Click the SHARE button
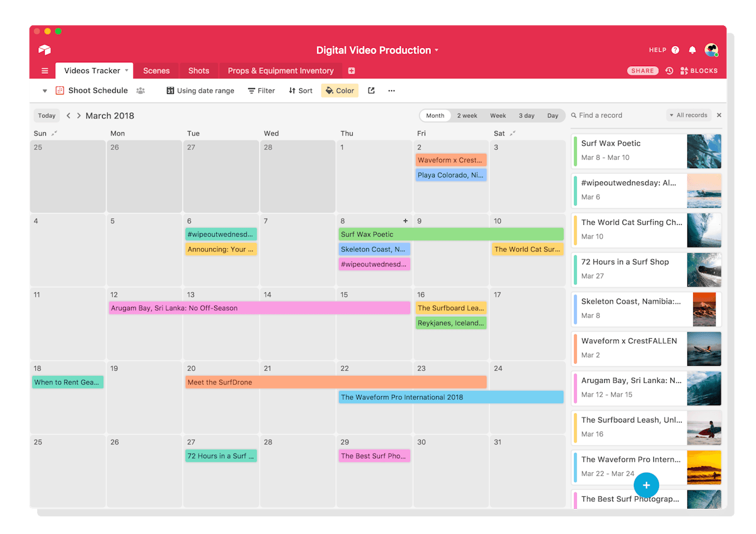This screenshot has height=534, width=756. click(642, 71)
